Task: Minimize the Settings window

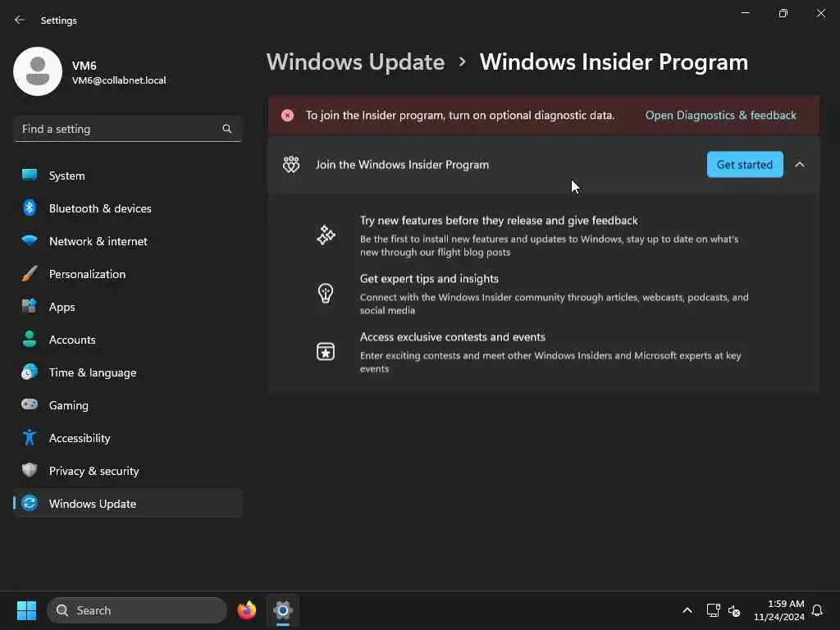Action: click(x=745, y=13)
